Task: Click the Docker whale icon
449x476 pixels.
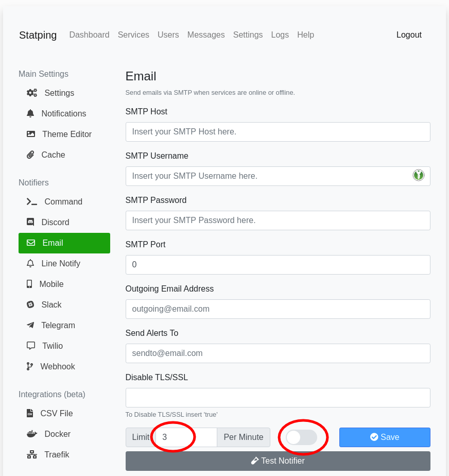Action: coord(32,434)
